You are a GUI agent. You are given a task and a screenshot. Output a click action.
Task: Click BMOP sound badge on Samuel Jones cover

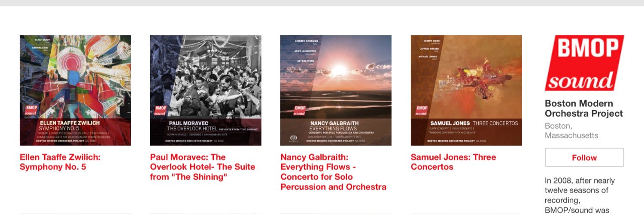point(422,110)
